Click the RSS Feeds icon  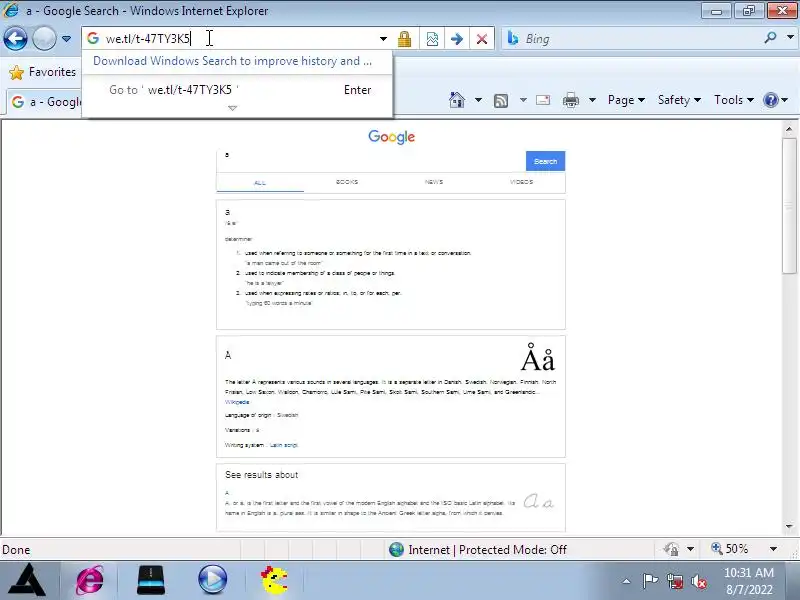click(x=501, y=101)
